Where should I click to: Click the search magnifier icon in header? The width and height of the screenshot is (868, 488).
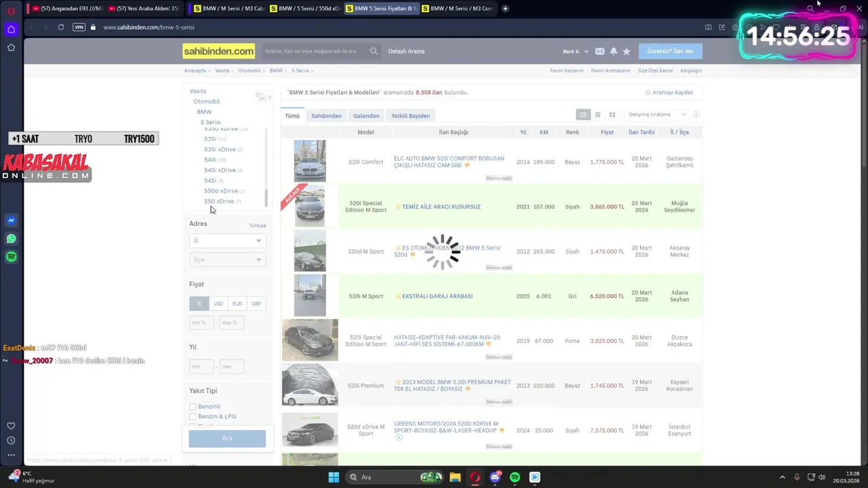374,52
